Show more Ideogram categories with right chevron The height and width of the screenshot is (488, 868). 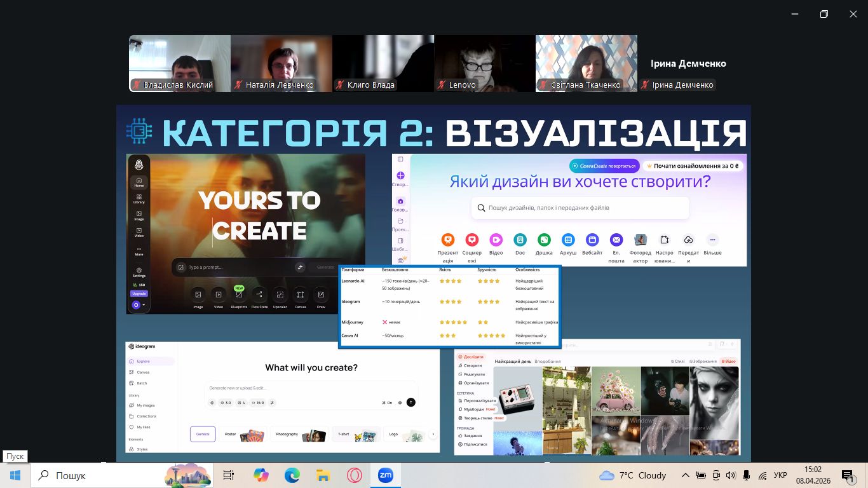tap(433, 434)
